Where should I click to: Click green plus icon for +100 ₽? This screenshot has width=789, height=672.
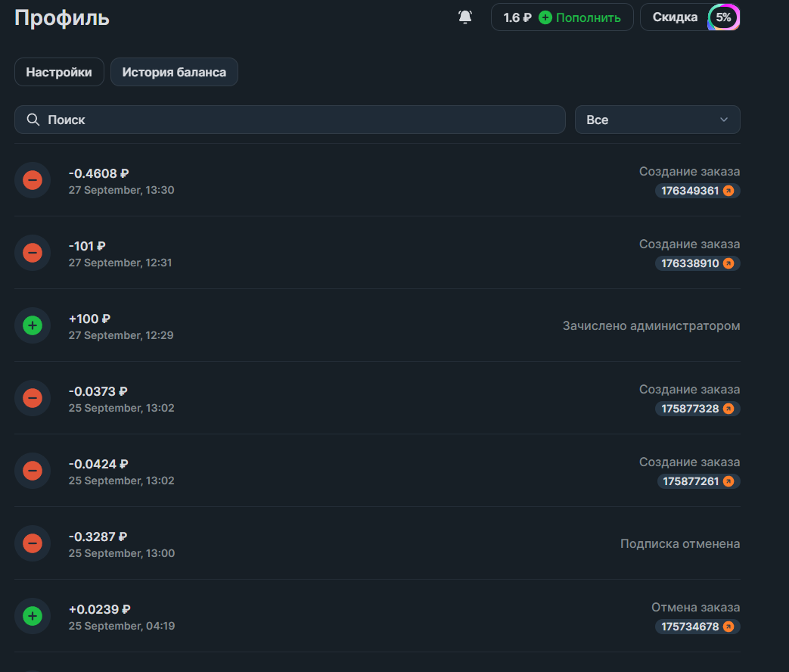point(33,325)
